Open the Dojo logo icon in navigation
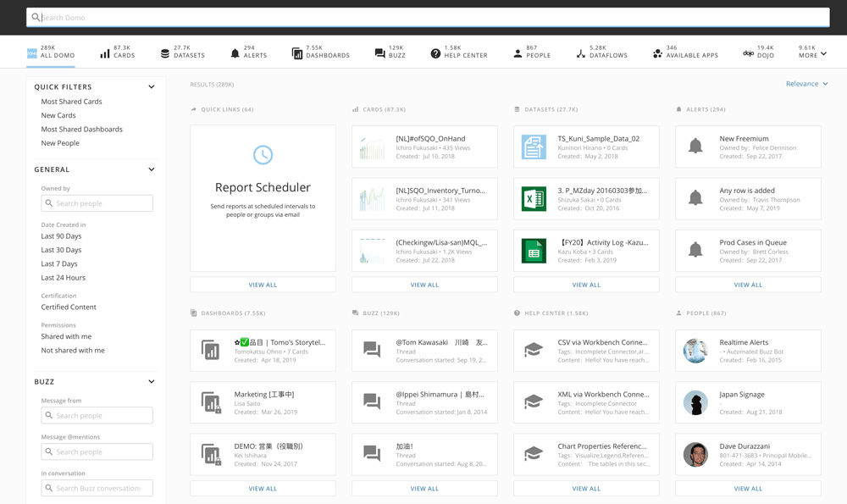 [749, 53]
